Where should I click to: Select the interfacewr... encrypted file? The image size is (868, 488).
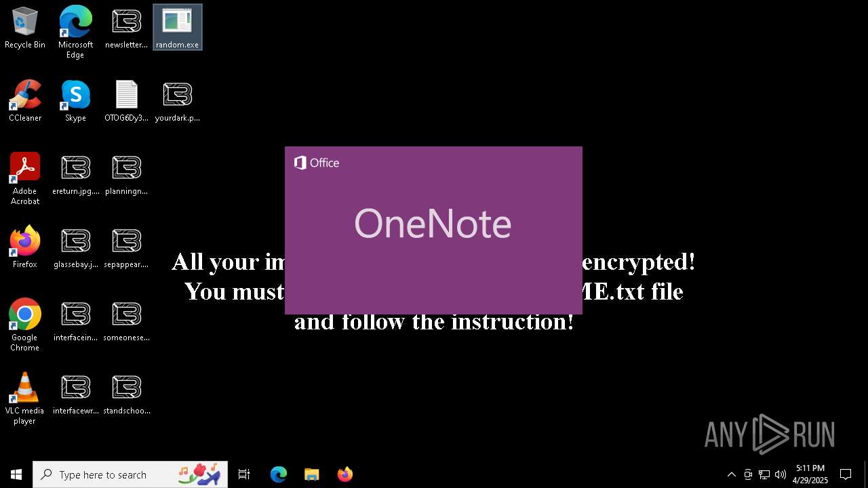click(75, 393)
